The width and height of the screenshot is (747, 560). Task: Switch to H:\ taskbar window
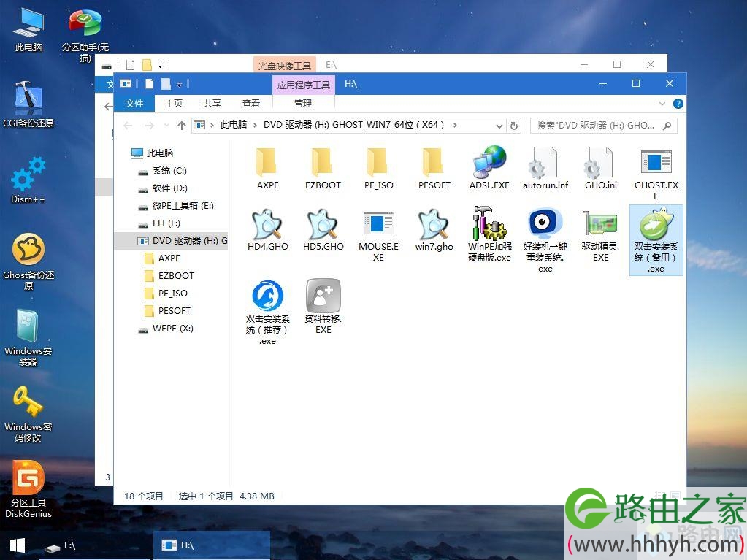click(x=212, y=545)
